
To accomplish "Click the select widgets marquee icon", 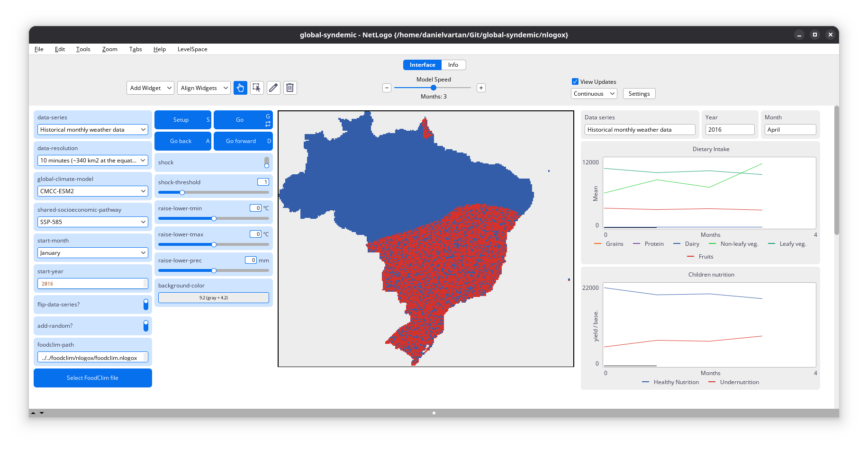I will coord(257,88).
